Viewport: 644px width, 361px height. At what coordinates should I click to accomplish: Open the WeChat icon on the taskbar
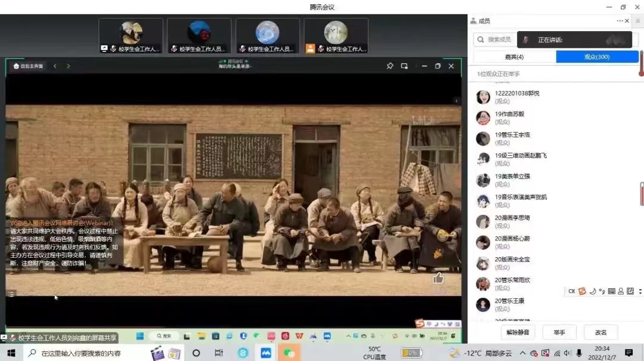coord(289,353)
